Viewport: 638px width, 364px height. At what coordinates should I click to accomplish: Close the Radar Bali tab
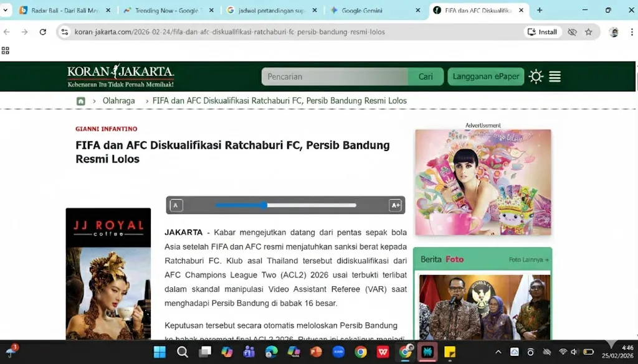coord(108,10)
